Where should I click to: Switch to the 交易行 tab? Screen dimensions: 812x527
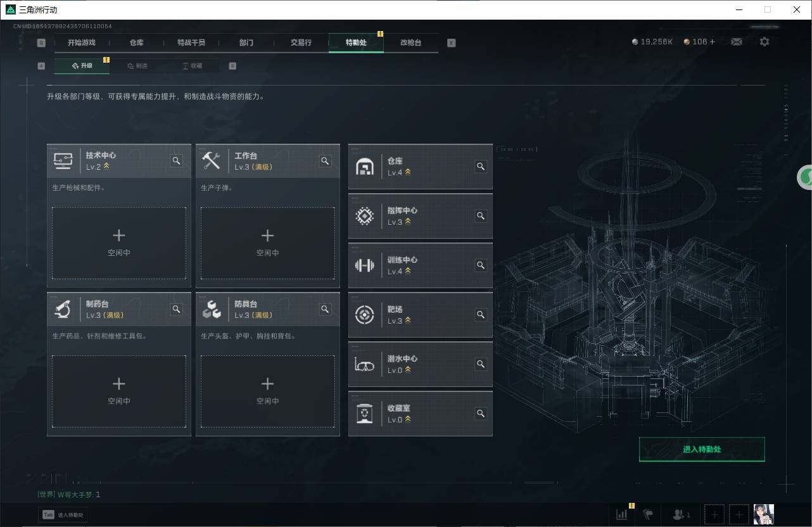click(x=301, y=42)
